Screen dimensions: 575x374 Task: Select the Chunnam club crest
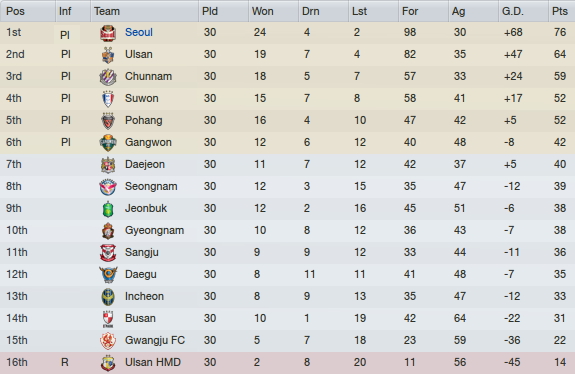pos(108,77)
